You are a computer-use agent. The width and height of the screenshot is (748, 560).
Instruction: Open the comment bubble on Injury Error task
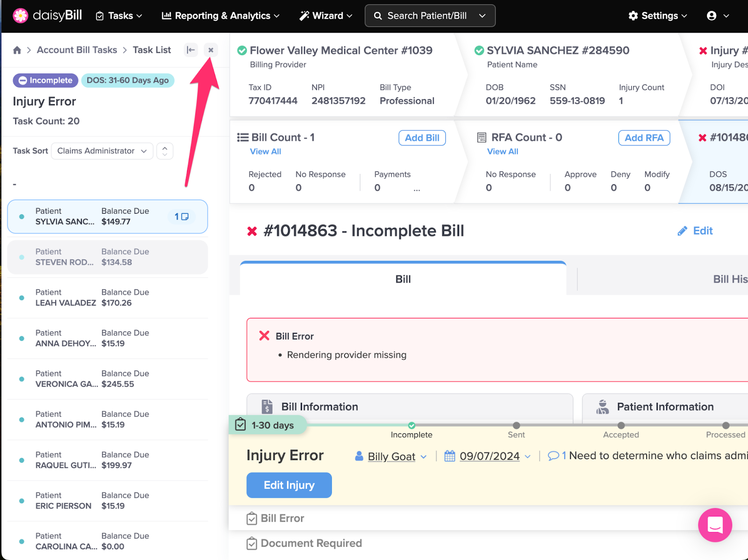(554, 456)
